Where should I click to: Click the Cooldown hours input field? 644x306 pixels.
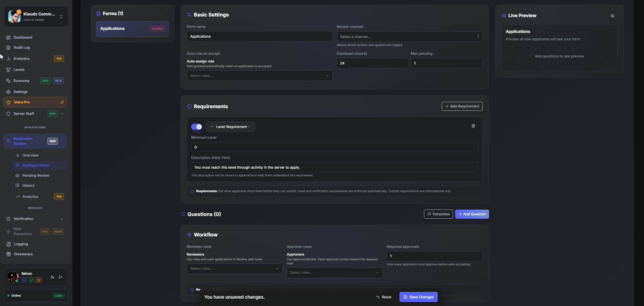pyautogui.click(x=373, y=63)
